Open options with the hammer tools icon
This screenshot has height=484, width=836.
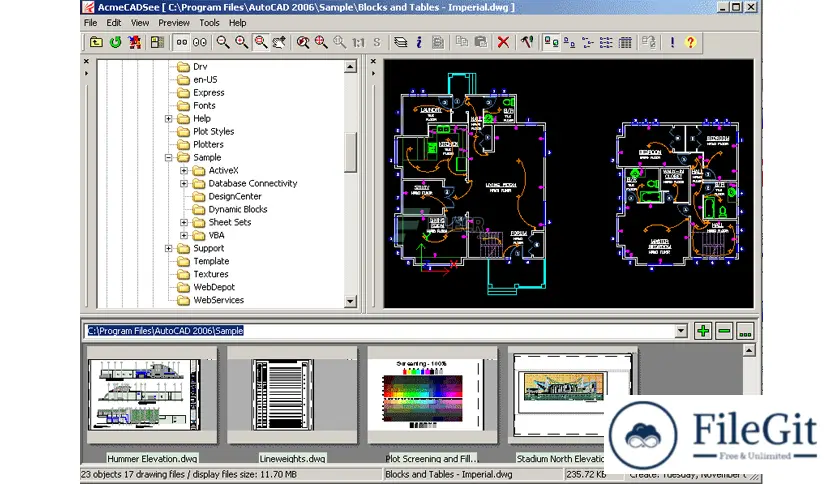point(527,42)
